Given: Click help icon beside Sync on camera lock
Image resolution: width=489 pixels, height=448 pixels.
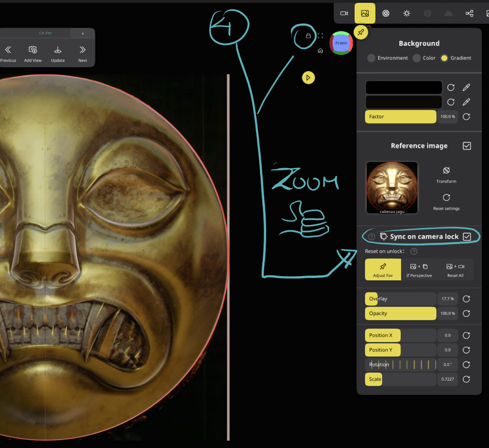Looking at the screenshot, I should coord(371,237).
